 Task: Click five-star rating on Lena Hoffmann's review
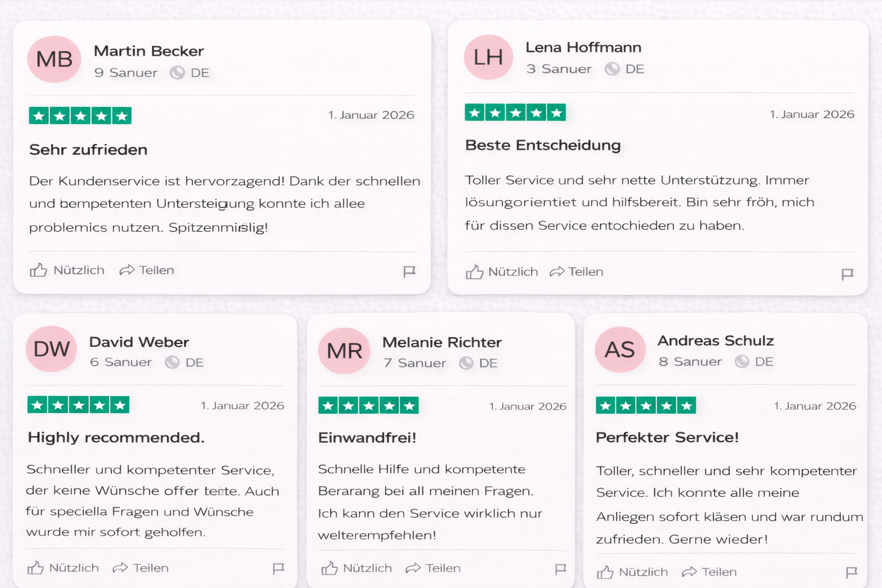point(515,113)
